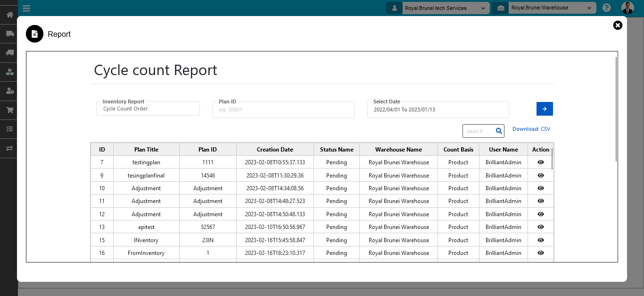
Task: Open the home icon in sidebar
Action: (x=9, y=15)
